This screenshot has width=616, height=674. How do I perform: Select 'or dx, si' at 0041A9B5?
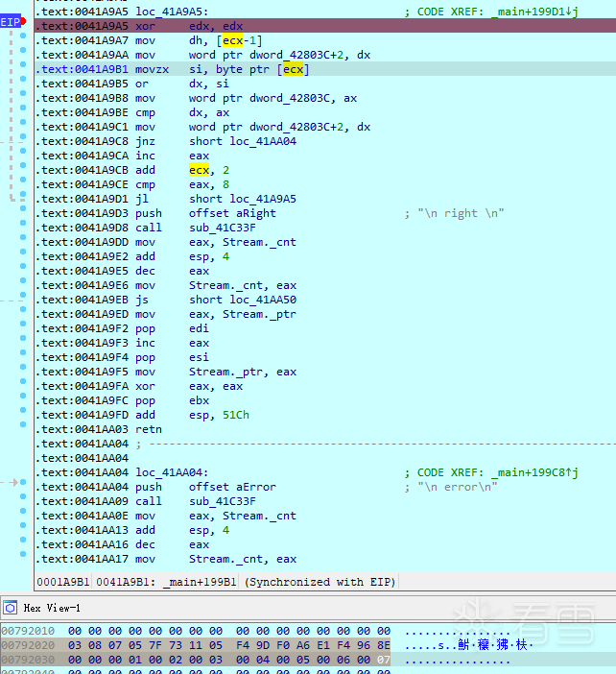(182, 84)
